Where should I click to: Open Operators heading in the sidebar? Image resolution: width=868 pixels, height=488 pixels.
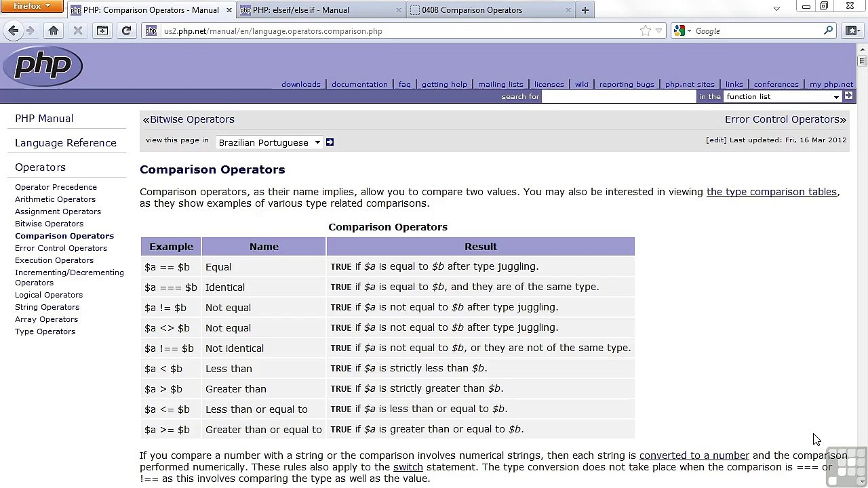(40, 167)
